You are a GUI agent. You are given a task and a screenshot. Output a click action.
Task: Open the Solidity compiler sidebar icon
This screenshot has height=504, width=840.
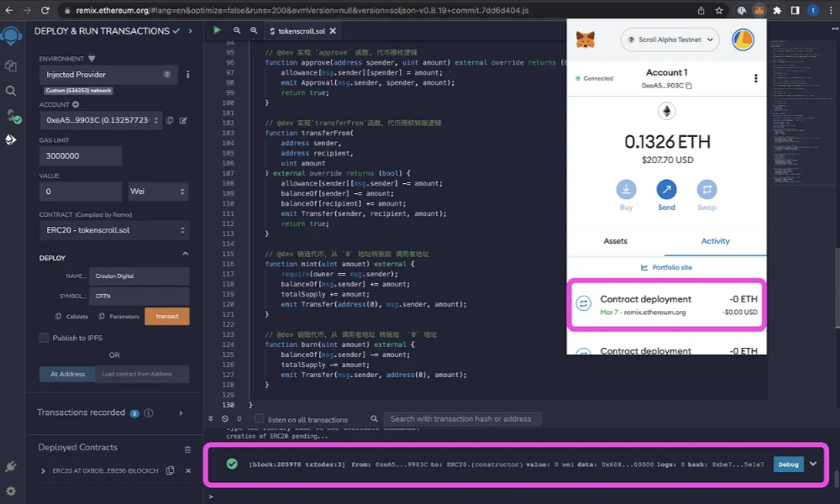(x=12, y=116)
